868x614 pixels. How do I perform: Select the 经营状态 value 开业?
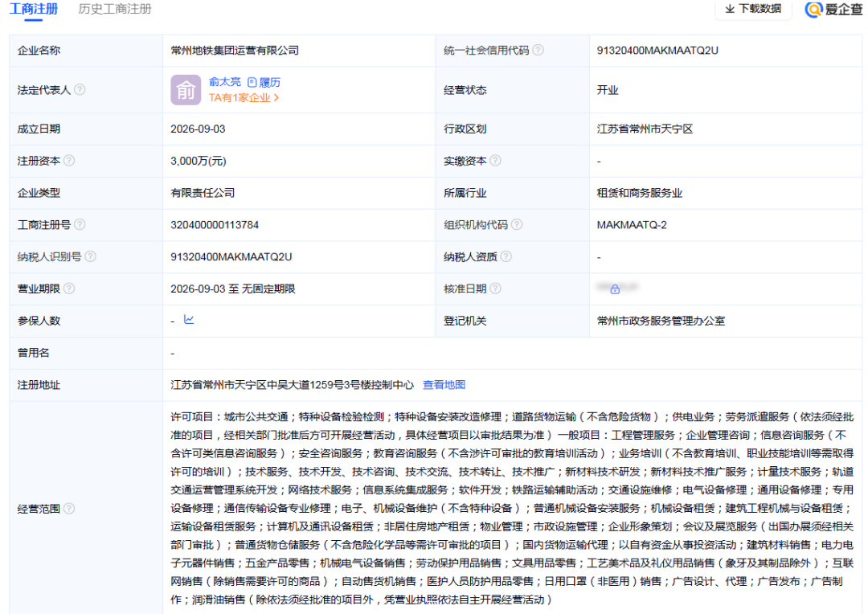[608, 90]
